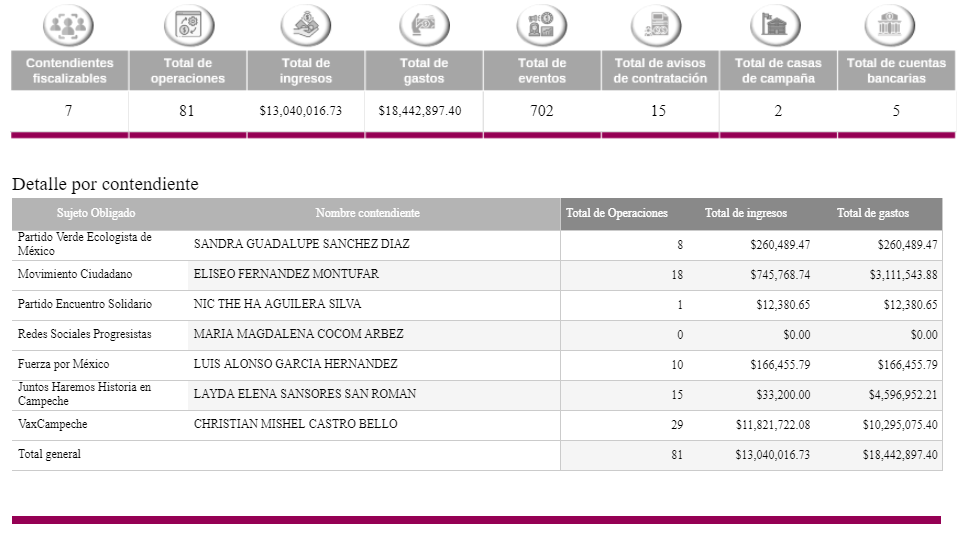The image size is (966, 540).
Task: Click the Total de operaciones icon
Action: [189, 25]
